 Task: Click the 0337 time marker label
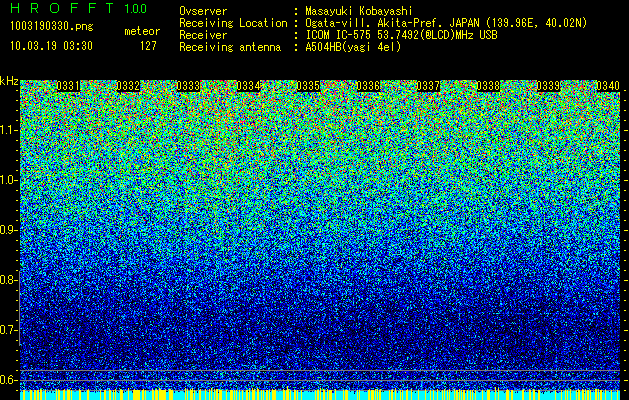coord(428,86)
